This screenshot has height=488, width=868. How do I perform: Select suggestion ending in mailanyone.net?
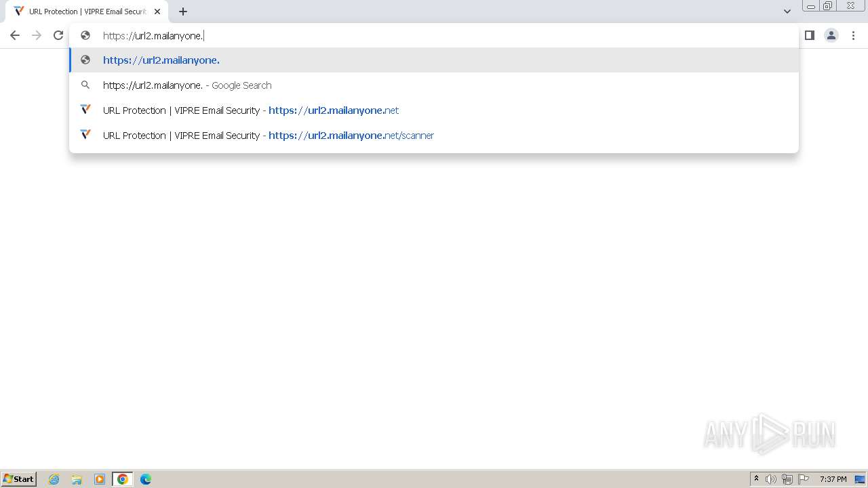(x=434, y=110)
